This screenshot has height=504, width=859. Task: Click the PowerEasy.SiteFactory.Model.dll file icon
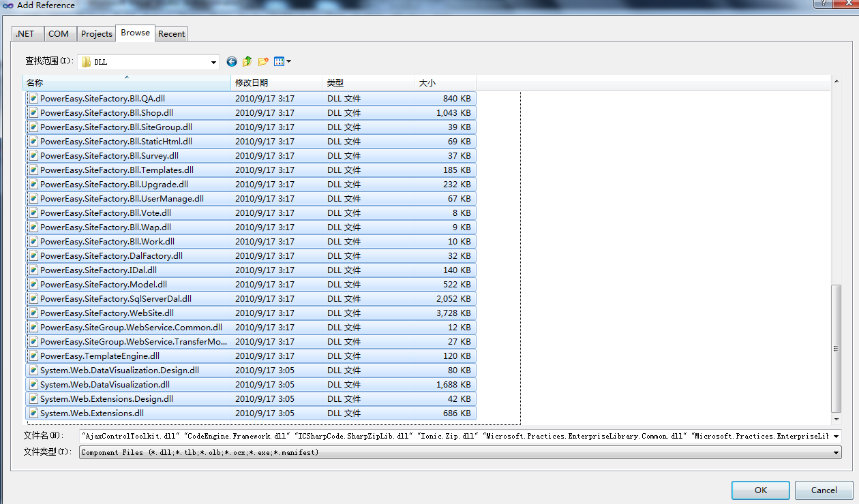tap(33, 285)
